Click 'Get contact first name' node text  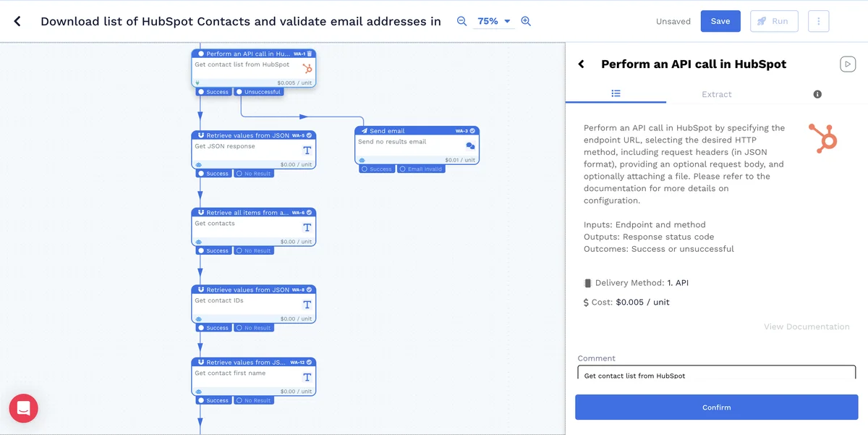(x=230, y=373)
